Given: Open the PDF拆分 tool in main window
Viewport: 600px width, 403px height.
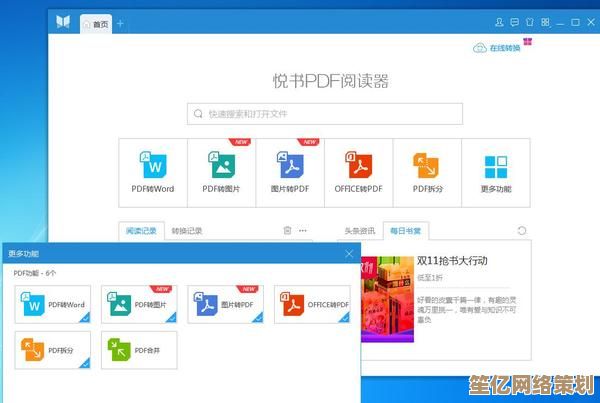Looking at the screenshot, I should click(x=427, y=173).
